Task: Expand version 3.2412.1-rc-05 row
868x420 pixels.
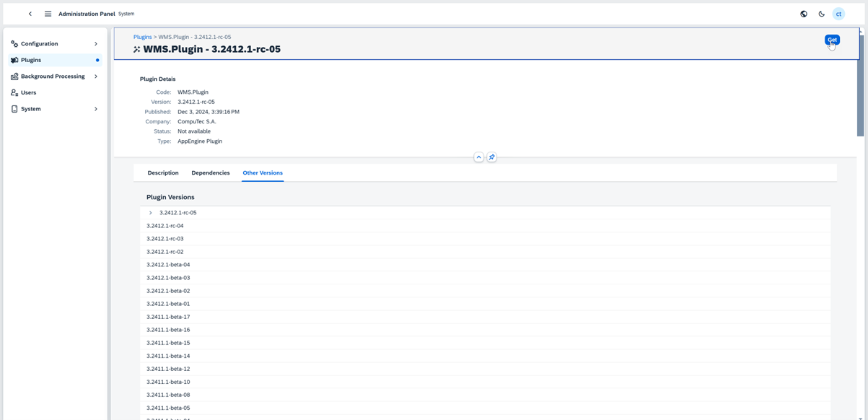Action: coord(151,213)
